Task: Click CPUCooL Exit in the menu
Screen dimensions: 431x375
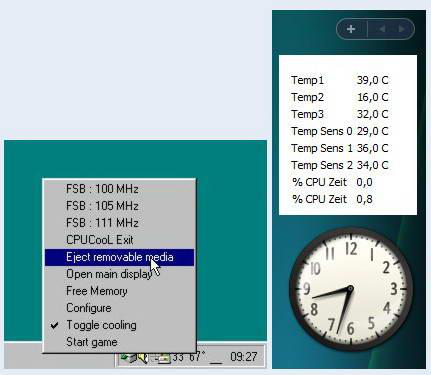Action: (x=119, y=240)
